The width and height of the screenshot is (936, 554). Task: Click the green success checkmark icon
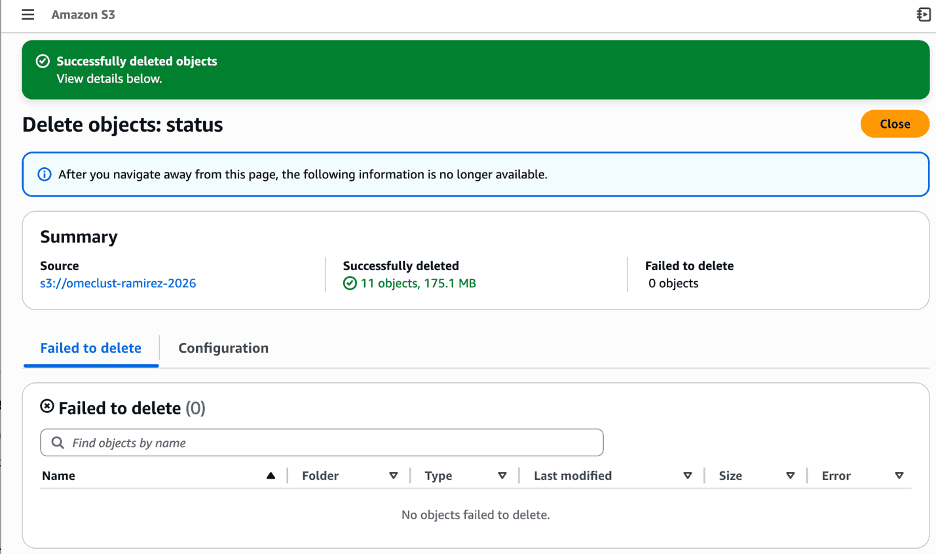pos(42,61)
